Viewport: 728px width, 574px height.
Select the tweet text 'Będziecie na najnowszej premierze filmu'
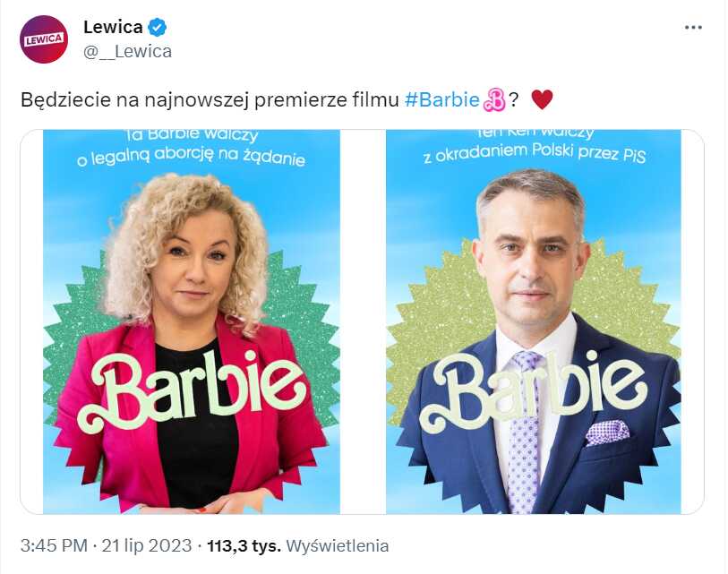pyautogui.click(x=210, y=100)
